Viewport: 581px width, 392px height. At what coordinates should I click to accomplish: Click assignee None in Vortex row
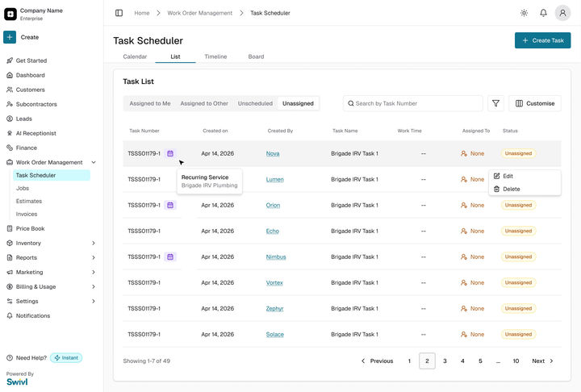pos(472,282)
